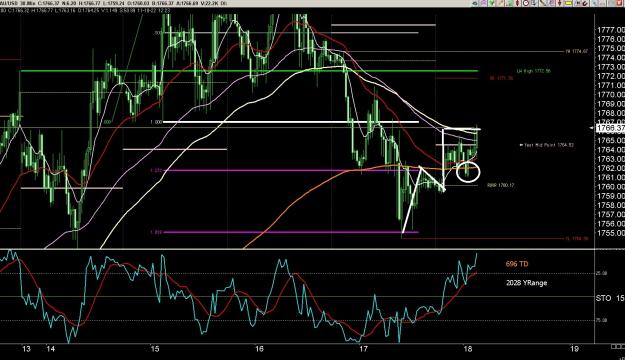The image size is (625, 360).
Task: Click the 1.272 Fibonacci level label
Action: coord(156,170)
